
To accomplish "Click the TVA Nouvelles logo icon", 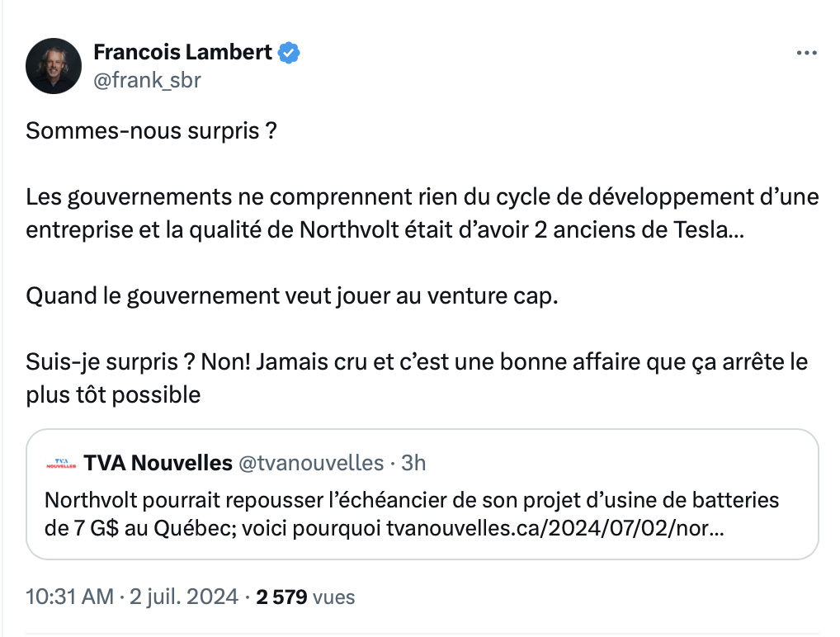I will (62, 464).
